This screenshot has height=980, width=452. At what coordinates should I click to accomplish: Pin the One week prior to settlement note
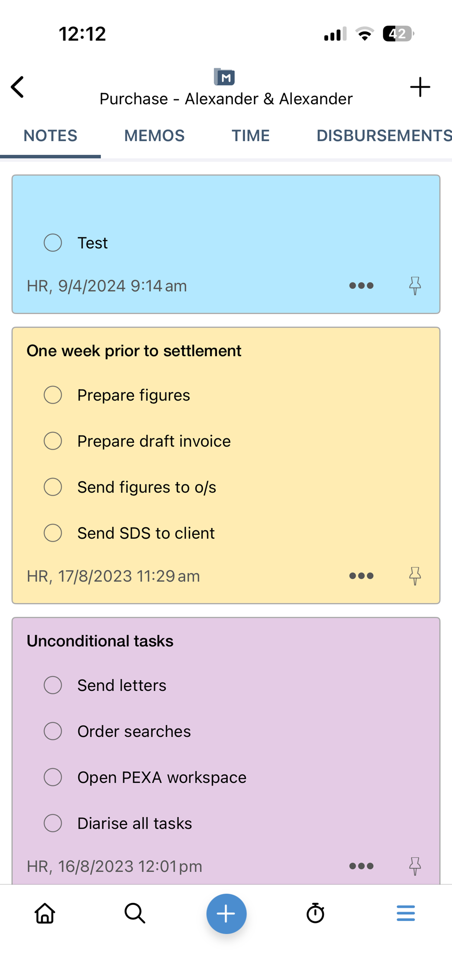[415, 576]
